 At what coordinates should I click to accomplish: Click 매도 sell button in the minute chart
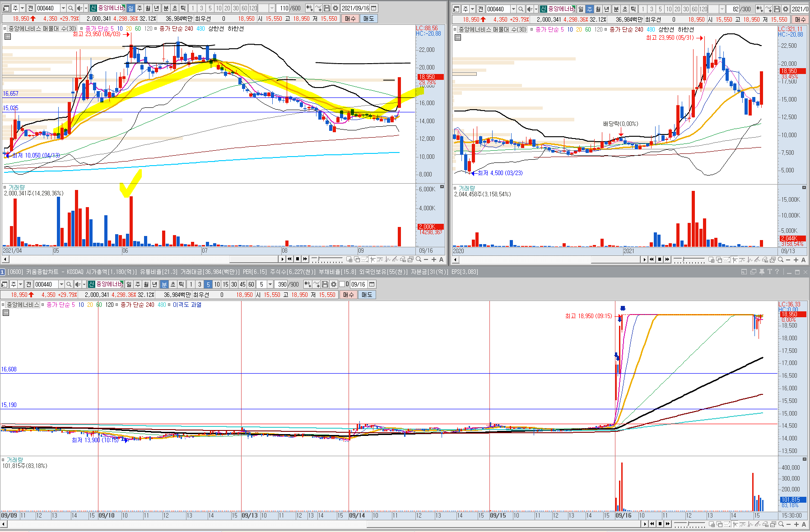click(x=367, y=295)
